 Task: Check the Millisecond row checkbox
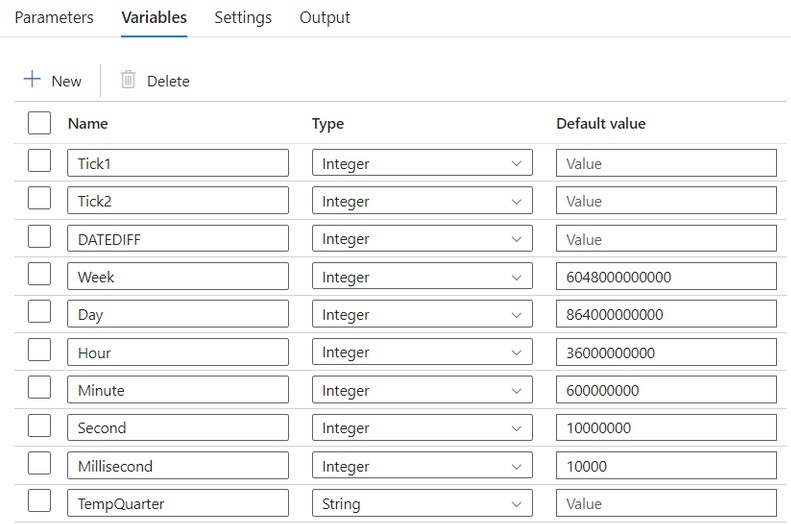(39, 463)
